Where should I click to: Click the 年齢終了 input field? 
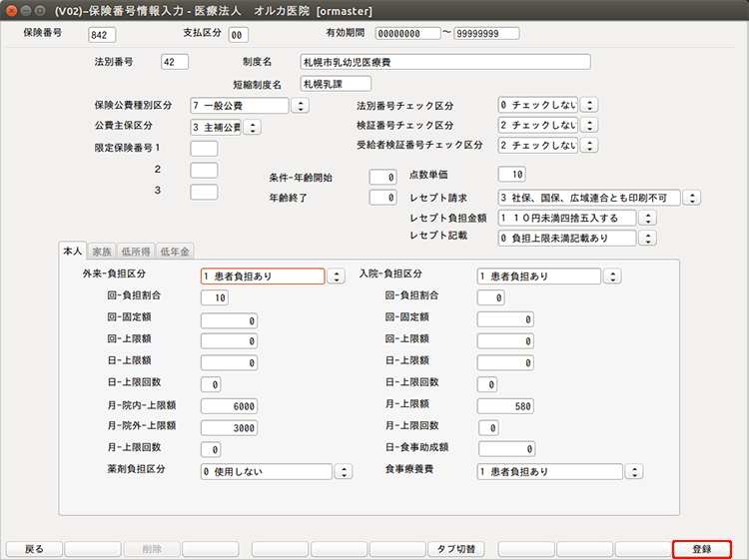(x=383, y=198)
